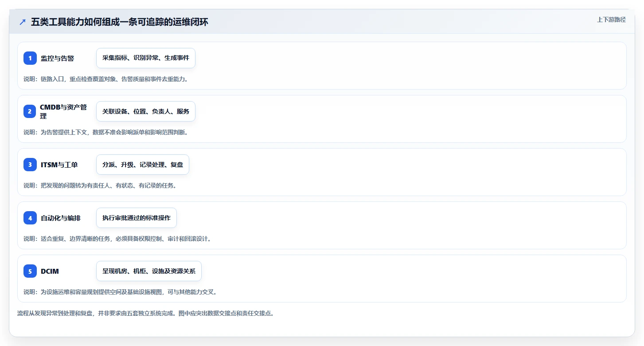Select the 监控与告警 step title
The image size is (644, 346).
(x=57, y=58)
